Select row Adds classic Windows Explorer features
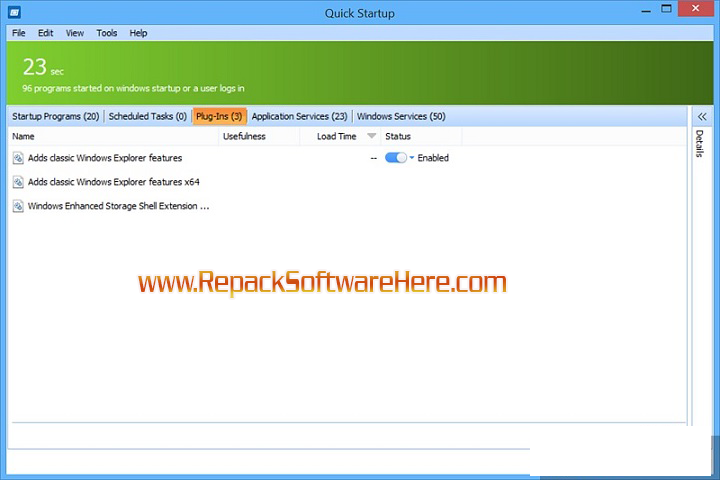 (347, 158)
